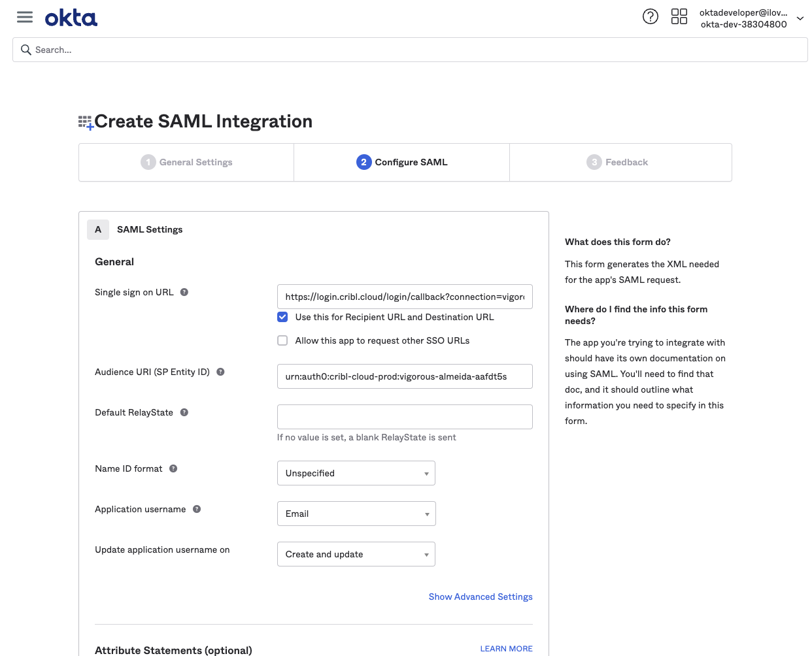The image size is (812, 656).
Task: Open the Name ID format dropdown
Action: point(356,472)
